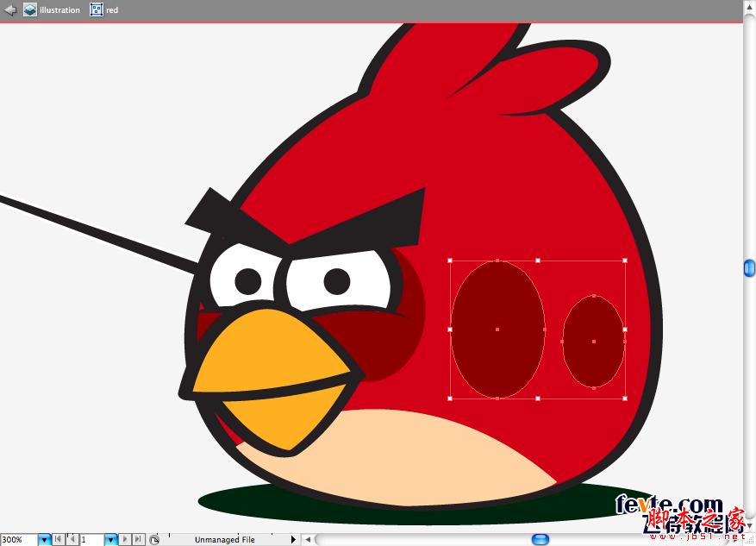The width and height of the screenshot is (756, 546).
Task: Go to the previous artboard
Action: pos(72,539)
